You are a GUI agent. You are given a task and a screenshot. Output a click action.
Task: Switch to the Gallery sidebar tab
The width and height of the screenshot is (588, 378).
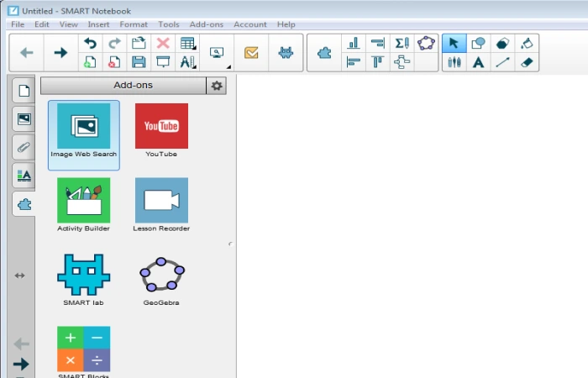[x=24, y=118]
